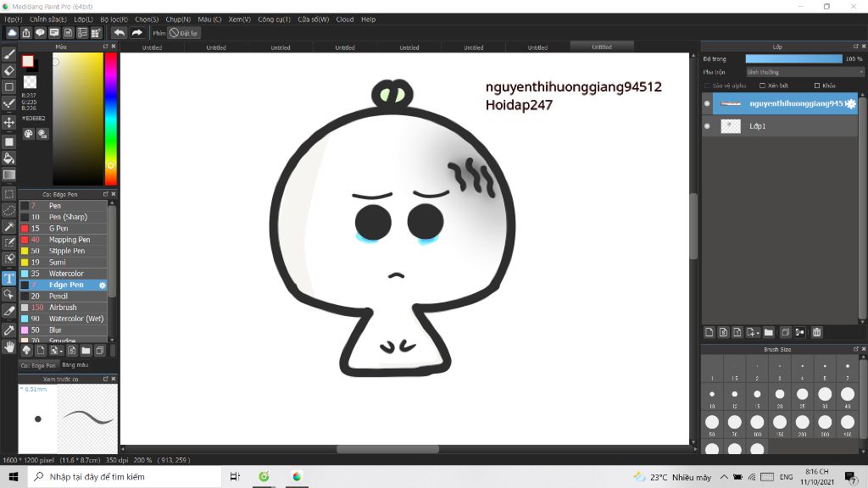Click the export/share icon in toolbar
The image size is (868, 488).
point(26,33)
